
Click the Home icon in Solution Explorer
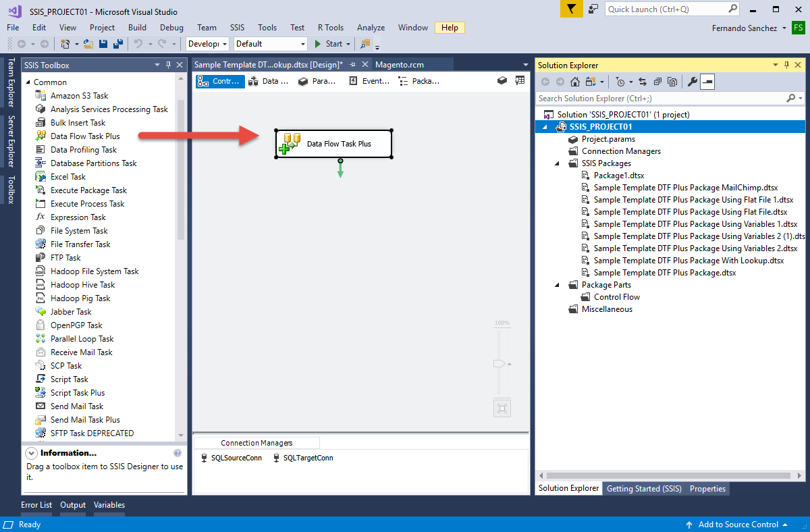pyautogui.click(x=575, y=82)
